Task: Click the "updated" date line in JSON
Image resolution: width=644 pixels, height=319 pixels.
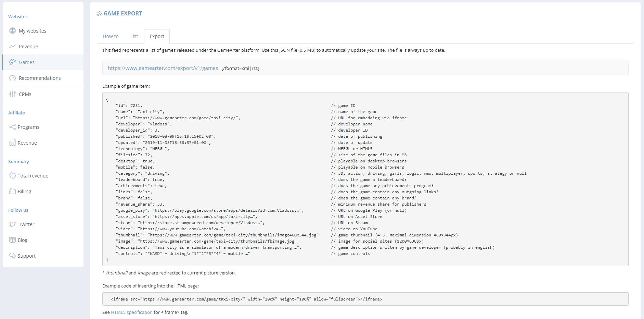Action: [163, 143]
